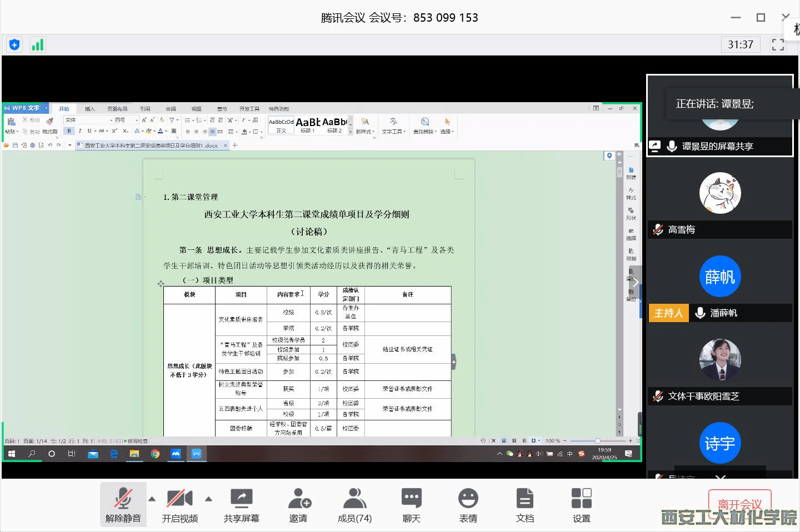
Task: Click the 页面布局 tab in WPS ribbon
Action: point(117,109)
